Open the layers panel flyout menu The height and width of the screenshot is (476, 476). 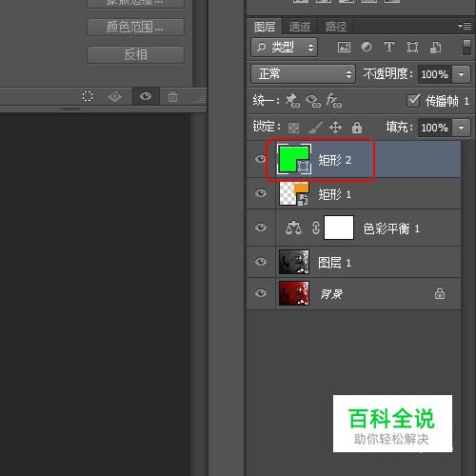pyautogui.click(x=465, y=26)
